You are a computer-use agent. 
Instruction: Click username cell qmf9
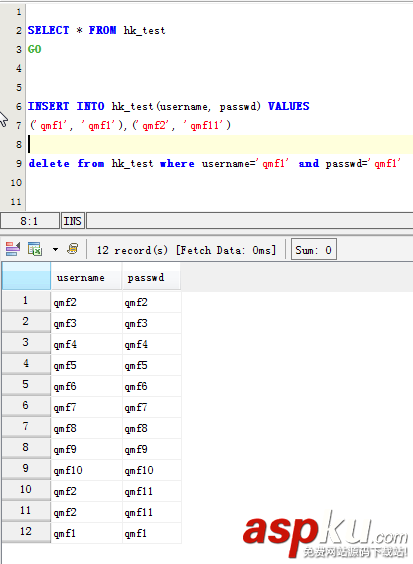[86, 449]
